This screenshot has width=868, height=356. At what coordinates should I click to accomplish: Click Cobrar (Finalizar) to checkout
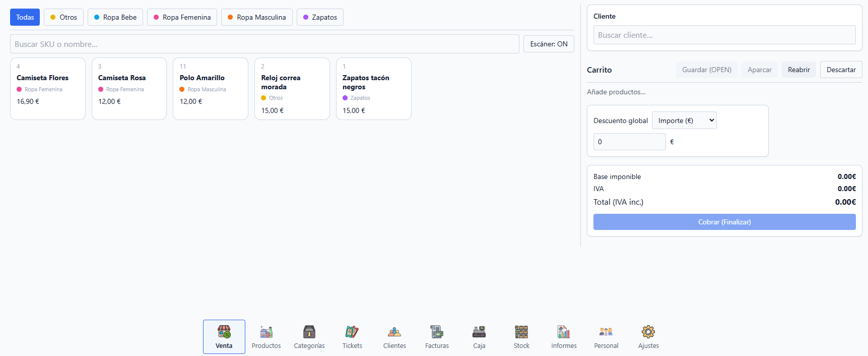pos(724,222)
